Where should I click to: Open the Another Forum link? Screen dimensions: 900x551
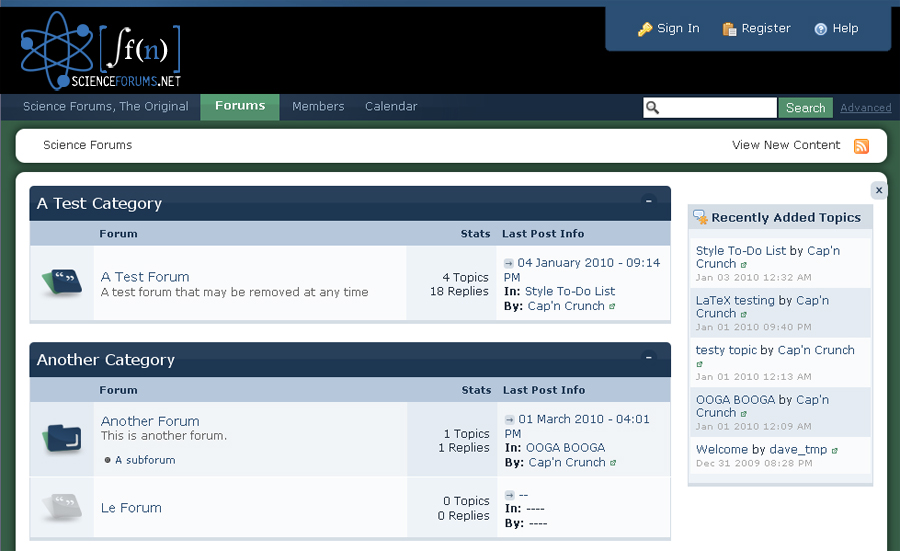click(150, 421)
